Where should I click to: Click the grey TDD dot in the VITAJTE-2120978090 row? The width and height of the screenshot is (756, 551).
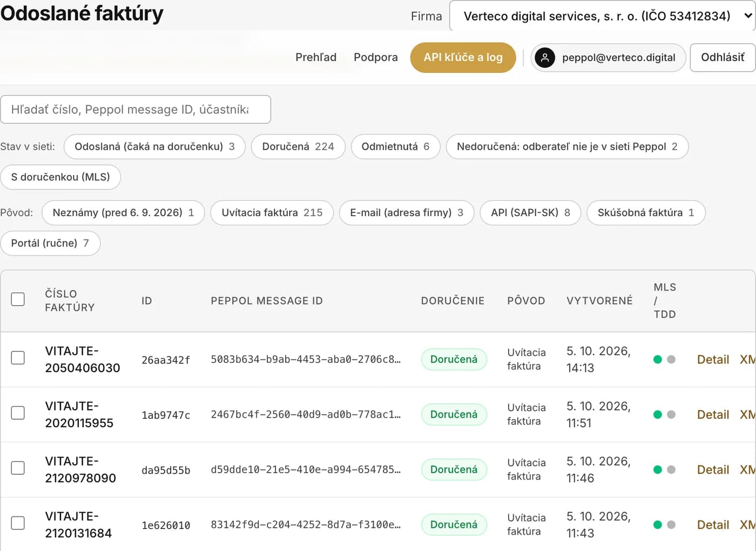[671, 470]
